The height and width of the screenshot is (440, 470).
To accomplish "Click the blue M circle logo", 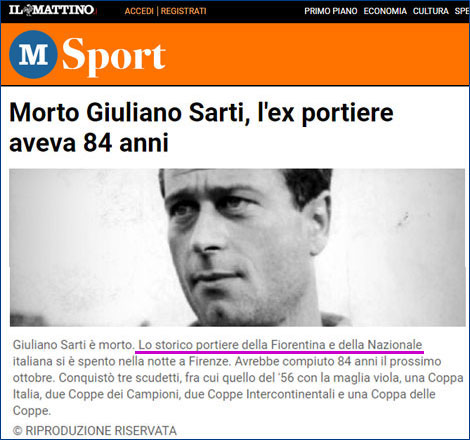I will (33, 54).
